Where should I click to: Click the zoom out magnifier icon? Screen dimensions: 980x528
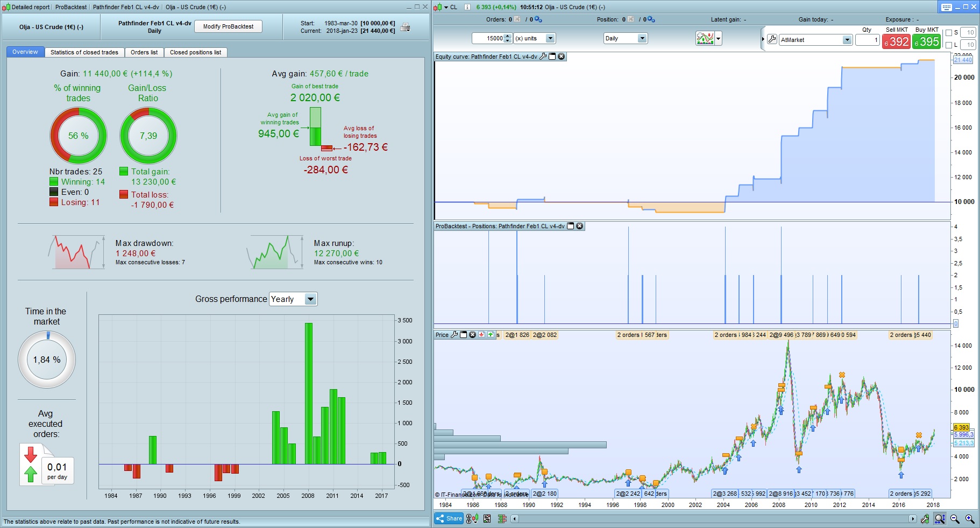coord(955,519)
